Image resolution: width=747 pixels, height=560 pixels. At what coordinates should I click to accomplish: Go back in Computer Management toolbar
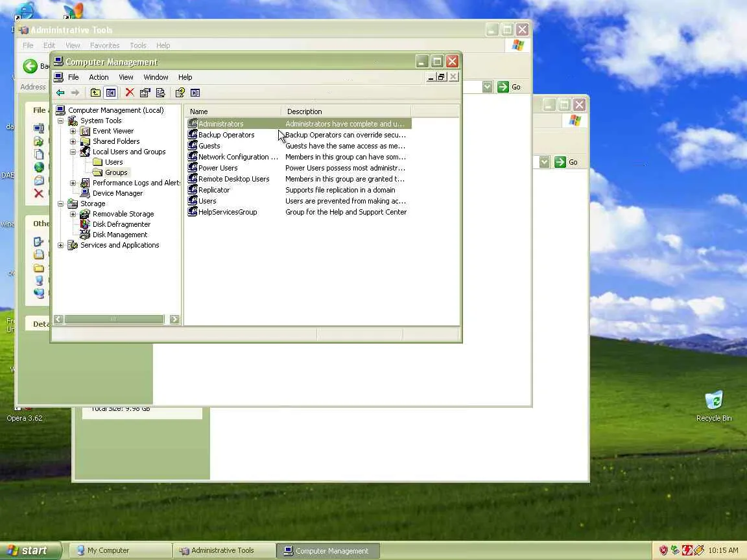60,93
